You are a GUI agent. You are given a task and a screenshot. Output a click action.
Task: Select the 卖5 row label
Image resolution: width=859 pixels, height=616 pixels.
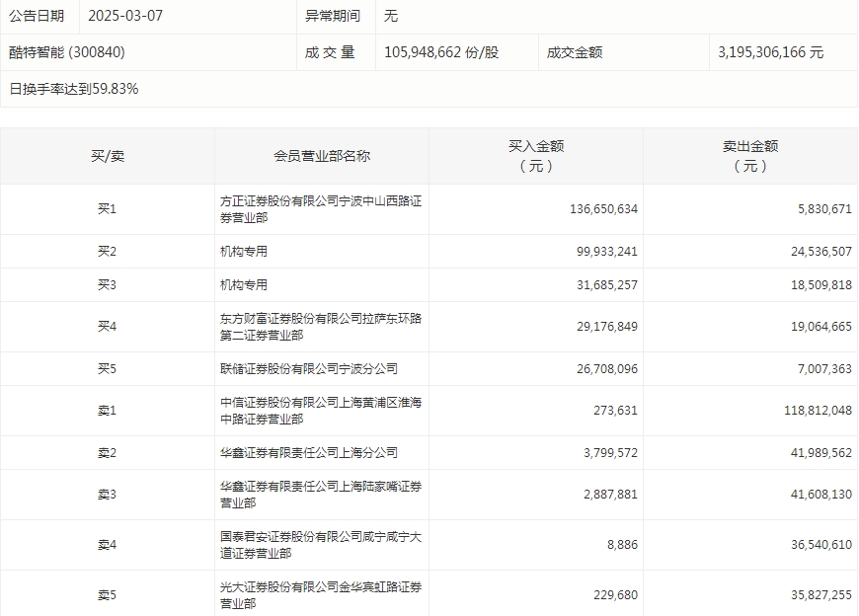point(108,595)
